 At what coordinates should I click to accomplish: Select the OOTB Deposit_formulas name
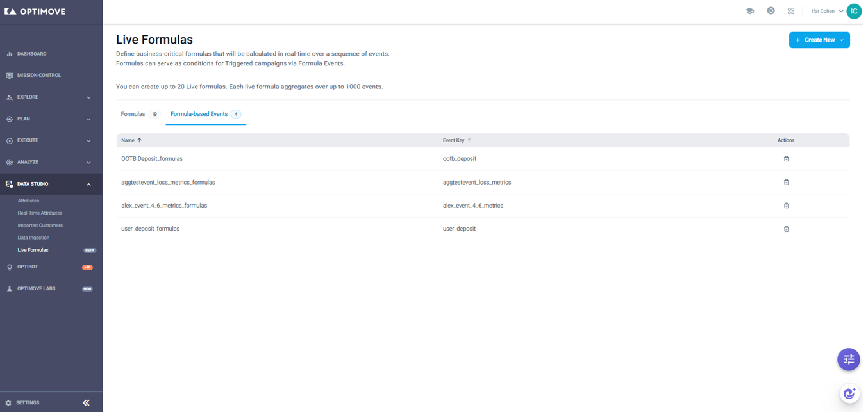(152, 159)
